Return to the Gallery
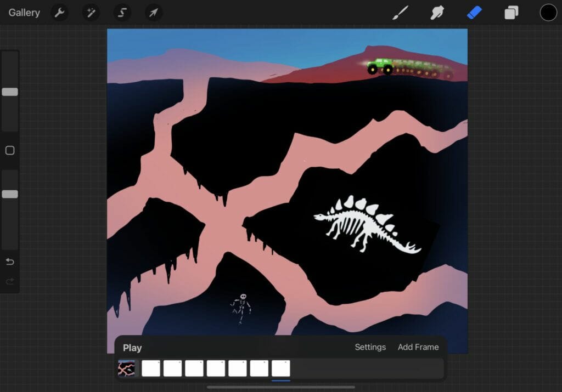The width and height of the screenshot is (562, 392). coord(24,13)
